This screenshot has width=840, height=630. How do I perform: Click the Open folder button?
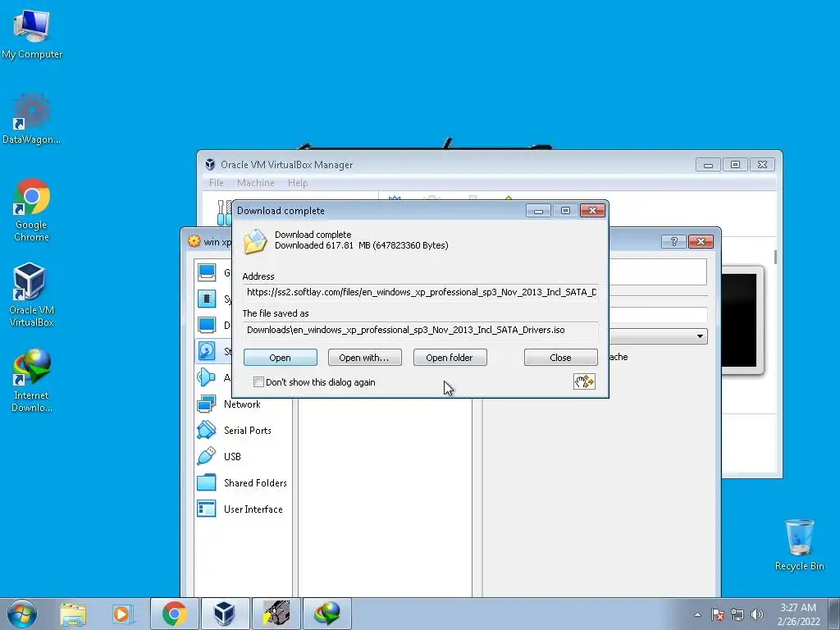click(450, 358)
